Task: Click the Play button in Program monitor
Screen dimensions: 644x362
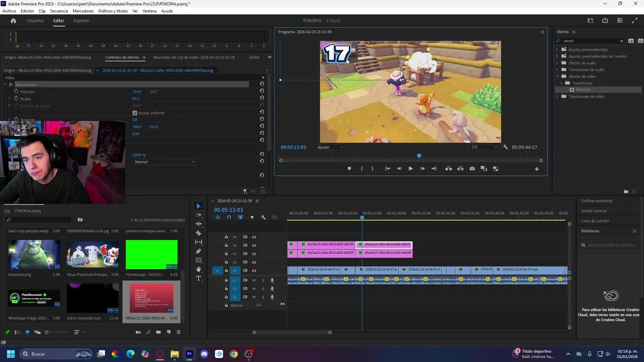Action: [411, 169]
